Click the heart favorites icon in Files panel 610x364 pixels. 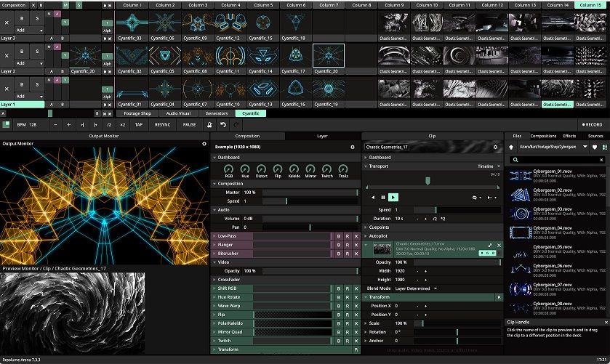[595, 147]
